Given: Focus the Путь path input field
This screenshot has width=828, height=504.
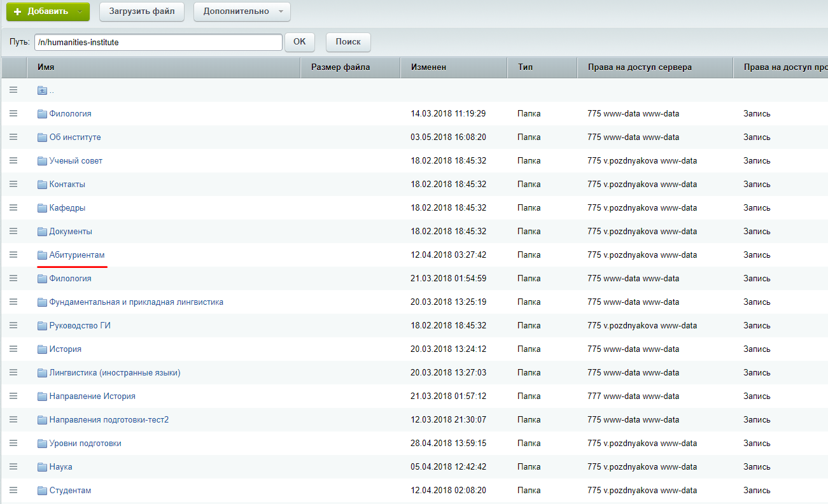Looking at the screenshot, I should (158, 42).
